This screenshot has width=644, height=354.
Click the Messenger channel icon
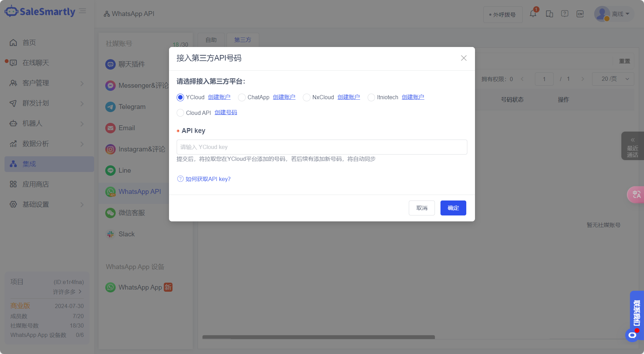[110, 86]
